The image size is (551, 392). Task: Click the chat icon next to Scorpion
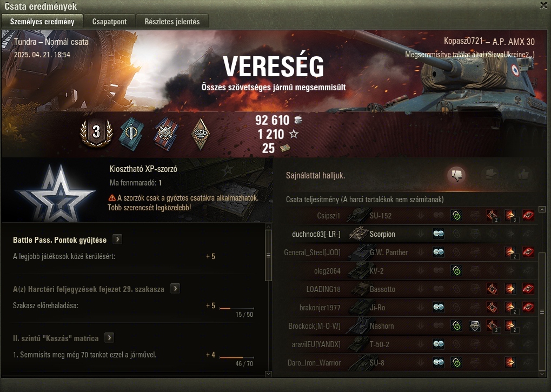(438, 234)
